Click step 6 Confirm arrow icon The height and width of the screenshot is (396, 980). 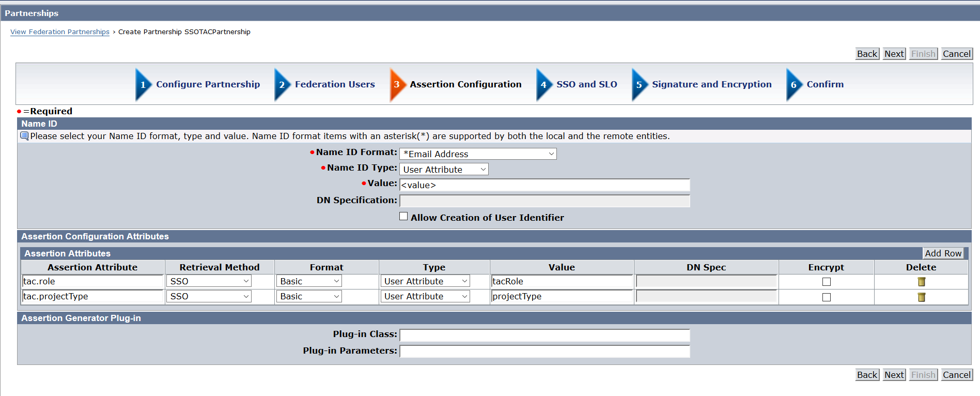[x=794, y=85]
